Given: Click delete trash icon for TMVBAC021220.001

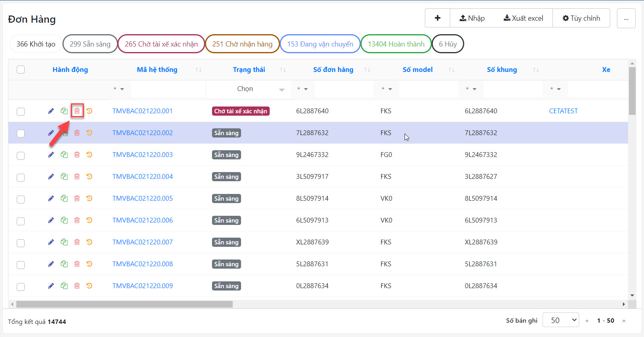Looking at the screenshot, I should 77,111.
